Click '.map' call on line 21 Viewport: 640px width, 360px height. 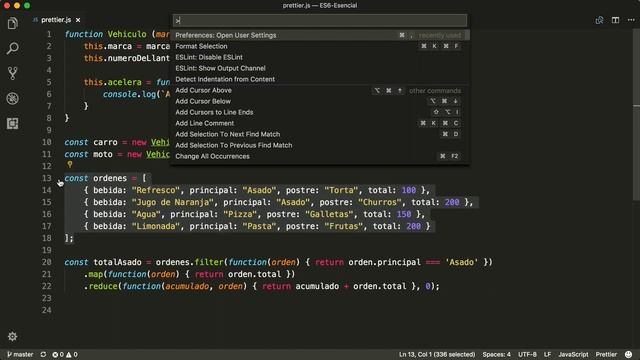tap(93, 274)
